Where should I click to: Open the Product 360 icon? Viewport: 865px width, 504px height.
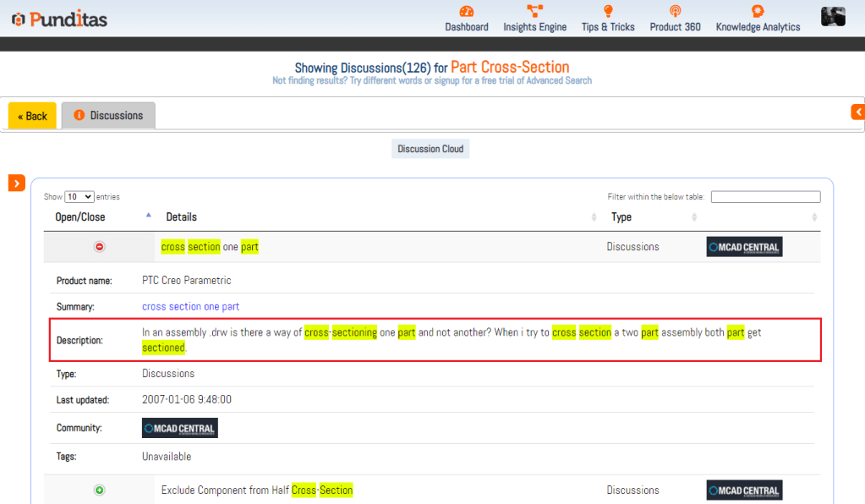pyautogui.click(x=675, y=12)
